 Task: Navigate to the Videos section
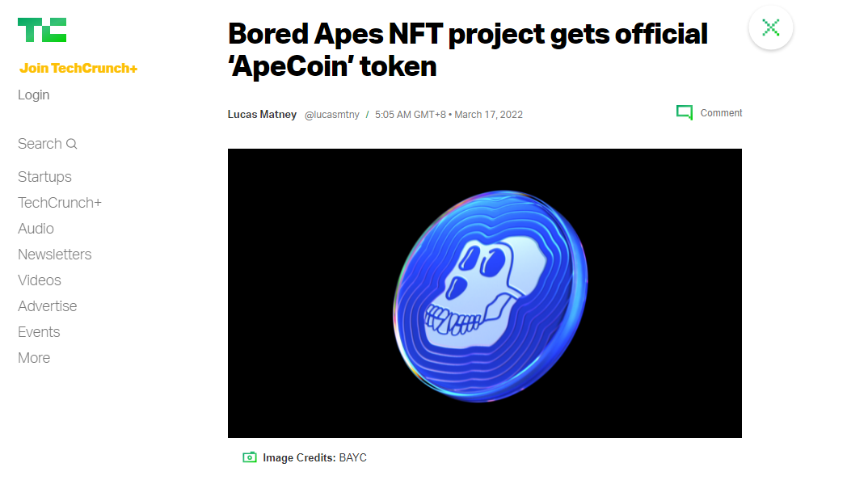coord(40,280)
